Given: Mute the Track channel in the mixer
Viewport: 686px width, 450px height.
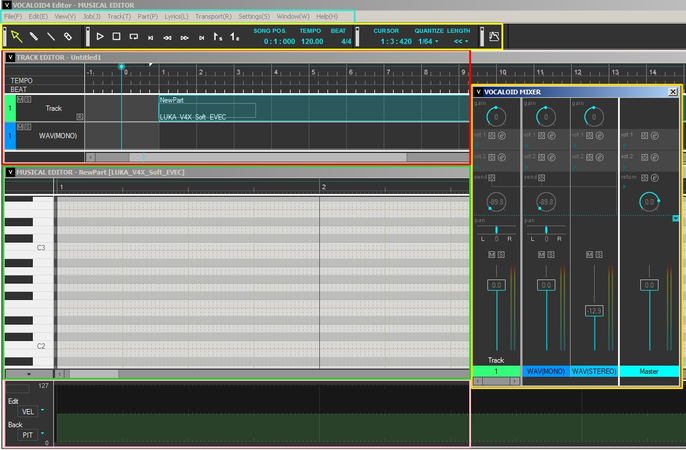Looking at the screenshot, I should pyautogui.click(x=492, y=255).
